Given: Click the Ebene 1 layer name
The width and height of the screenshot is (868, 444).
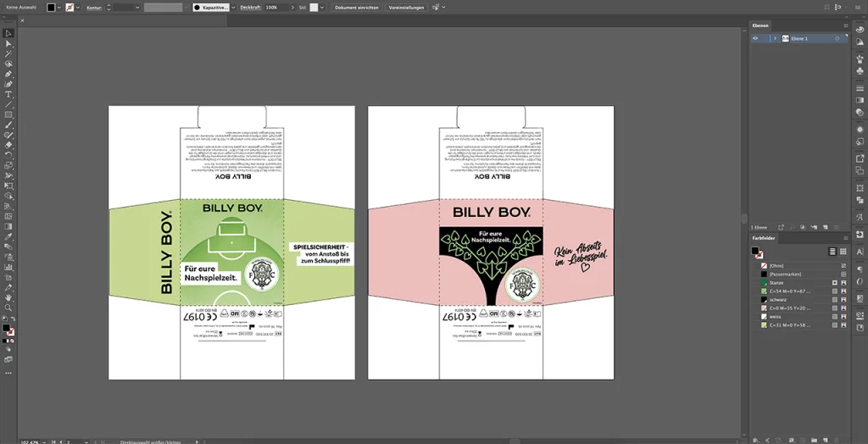Looking at the screenshot, I should click(798, 39).
